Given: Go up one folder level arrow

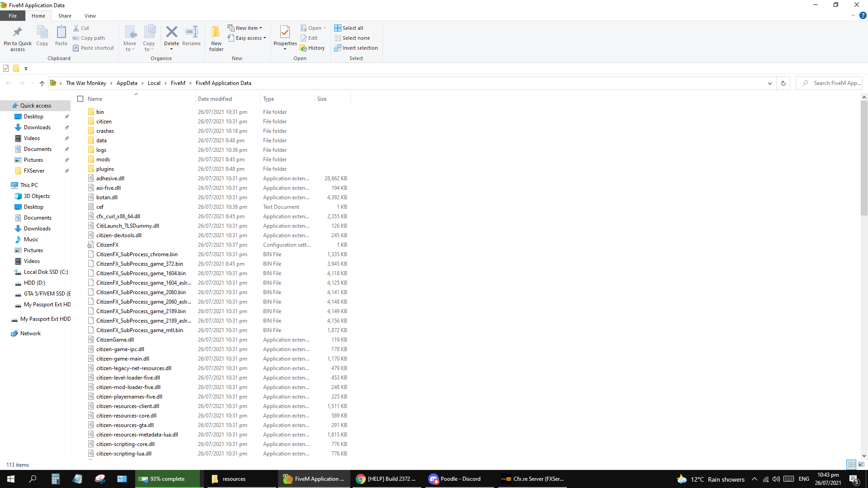Looking at the screenshot, I should point(42,83).
